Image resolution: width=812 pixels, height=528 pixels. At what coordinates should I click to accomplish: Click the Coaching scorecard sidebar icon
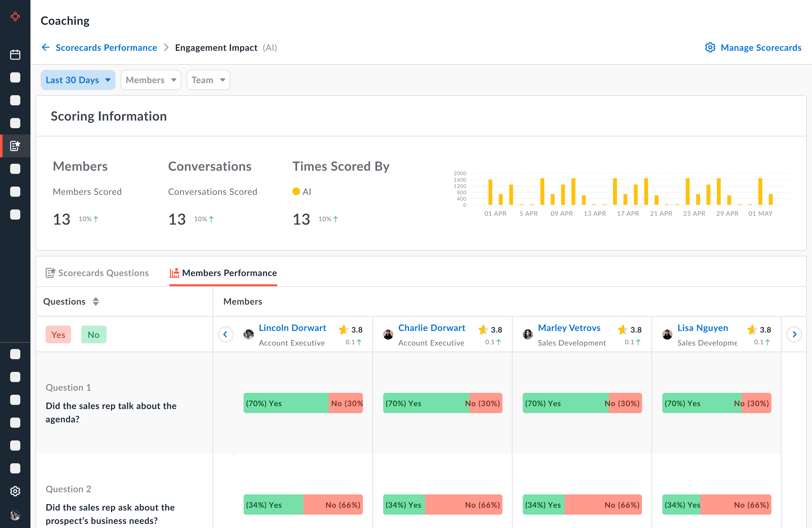click(x=15, y=146)
